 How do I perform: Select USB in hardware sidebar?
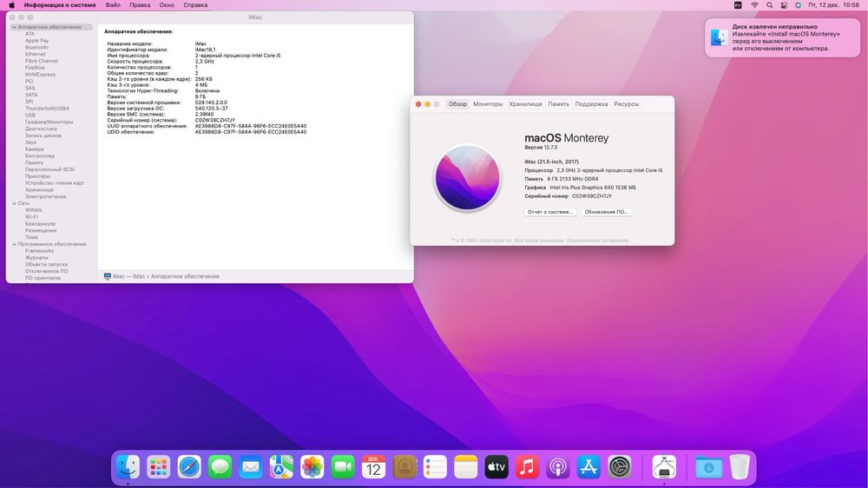(30, 115)
